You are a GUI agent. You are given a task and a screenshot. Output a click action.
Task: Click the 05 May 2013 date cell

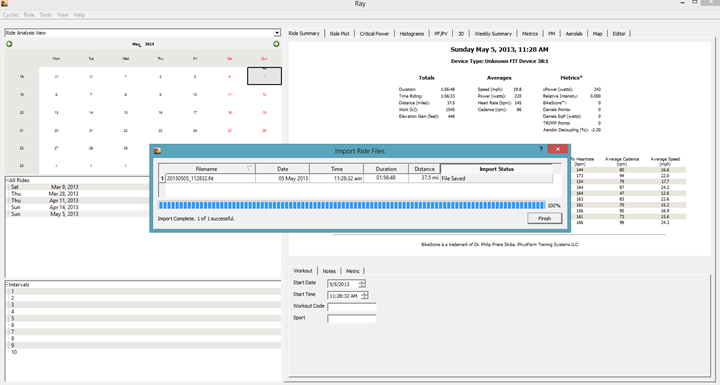(282, 178)
